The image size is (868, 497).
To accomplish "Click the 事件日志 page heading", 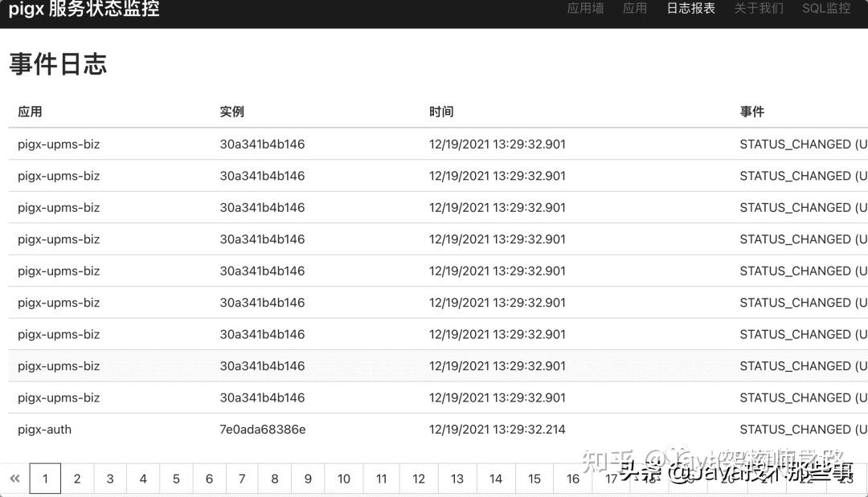I will pyautogui.click(x=58, y=64).
